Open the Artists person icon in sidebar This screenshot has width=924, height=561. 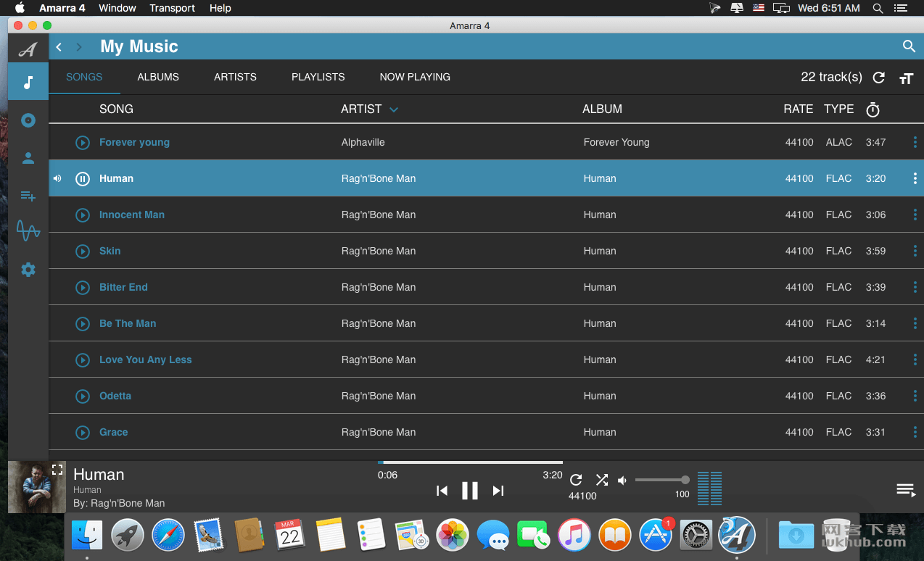pos(28,158)
